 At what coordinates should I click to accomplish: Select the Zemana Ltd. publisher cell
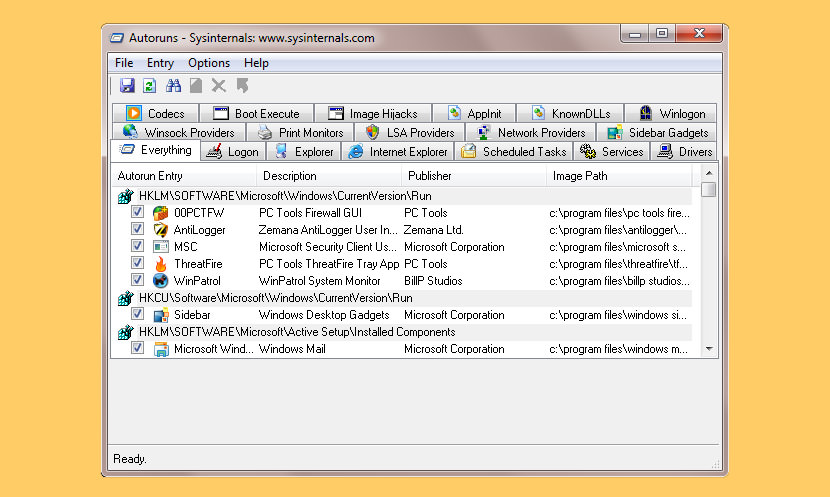434,230
